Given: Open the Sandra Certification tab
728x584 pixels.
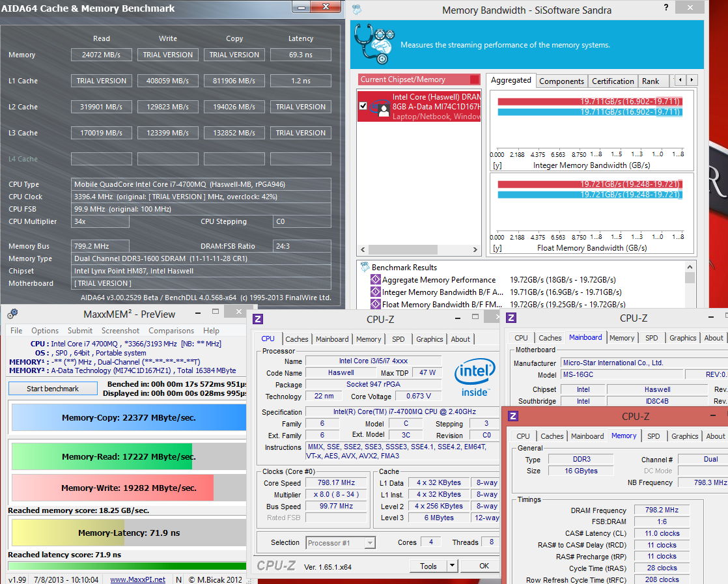Looking at the screenshot, I should point(613,81).
